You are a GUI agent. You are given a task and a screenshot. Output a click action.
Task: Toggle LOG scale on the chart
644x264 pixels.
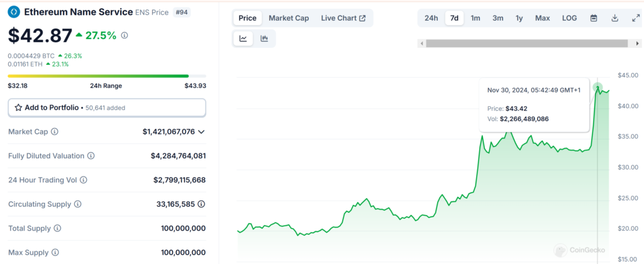tap(569, 18)
